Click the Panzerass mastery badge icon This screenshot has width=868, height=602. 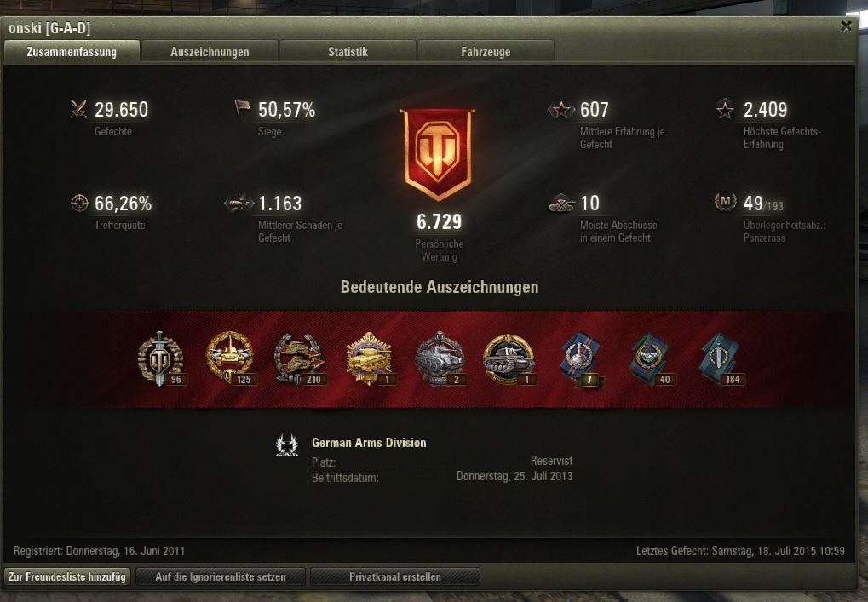pos(725,202)
